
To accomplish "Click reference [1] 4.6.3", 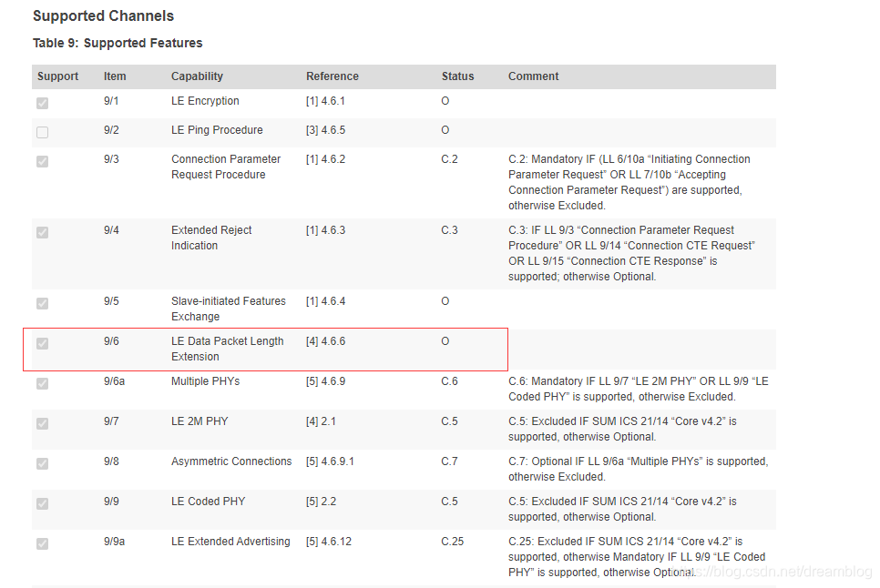I will 325,230.
